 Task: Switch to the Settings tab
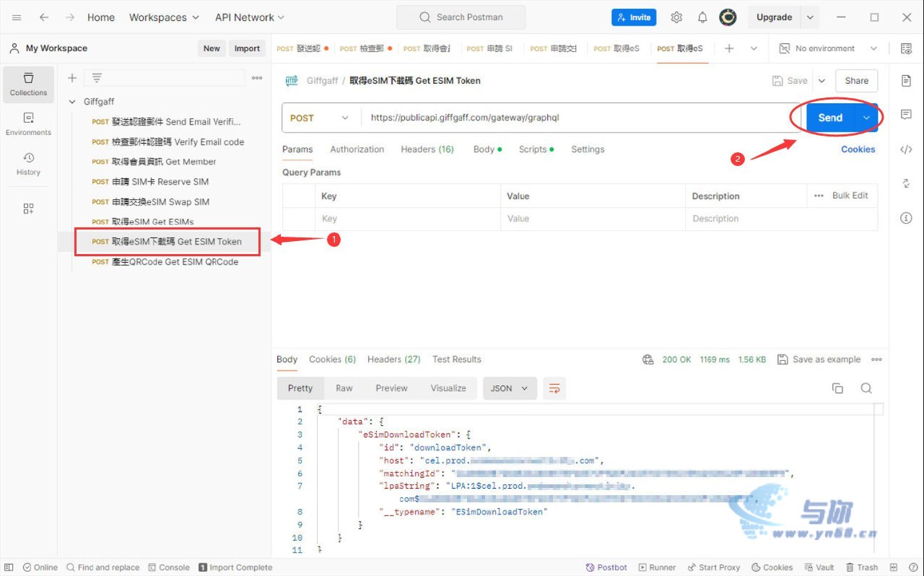588,149
